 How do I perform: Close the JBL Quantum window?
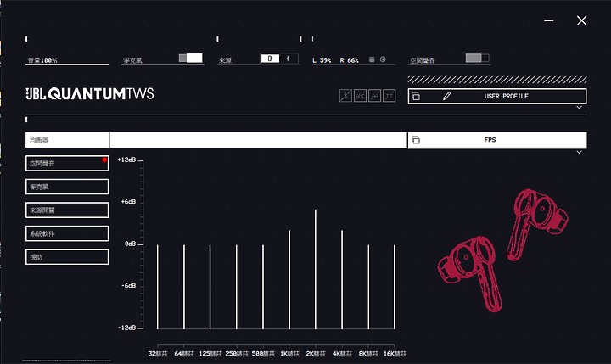582,20
